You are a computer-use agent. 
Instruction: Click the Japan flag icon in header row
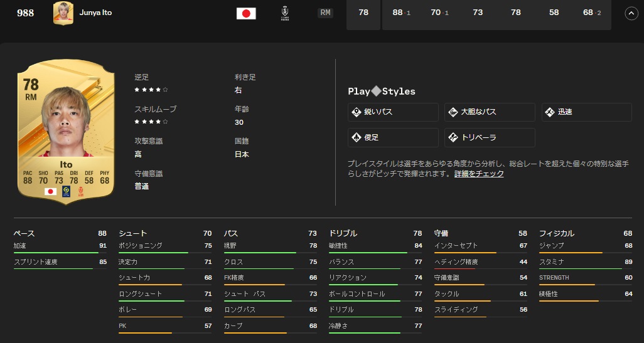[x=246, y=13]
